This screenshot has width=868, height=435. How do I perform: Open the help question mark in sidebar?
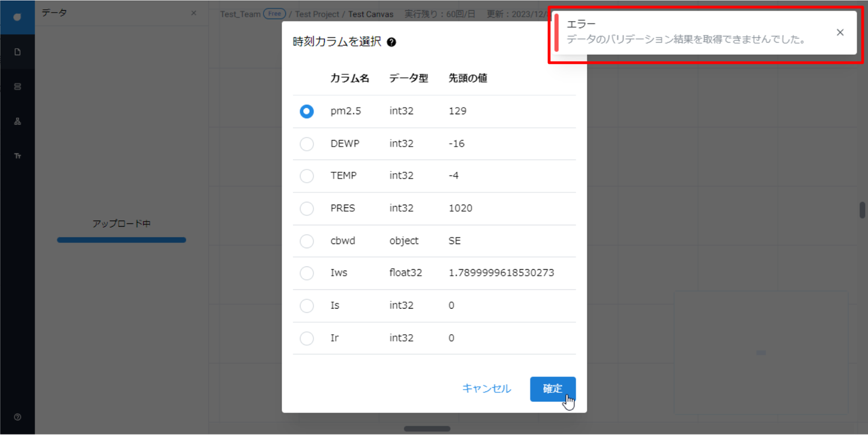[17, 417]
